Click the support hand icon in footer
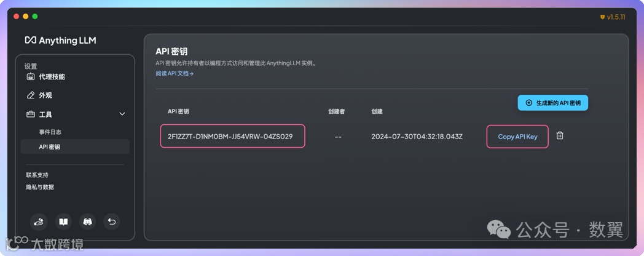This screenshot has width=644, height=256. point(39,222)
